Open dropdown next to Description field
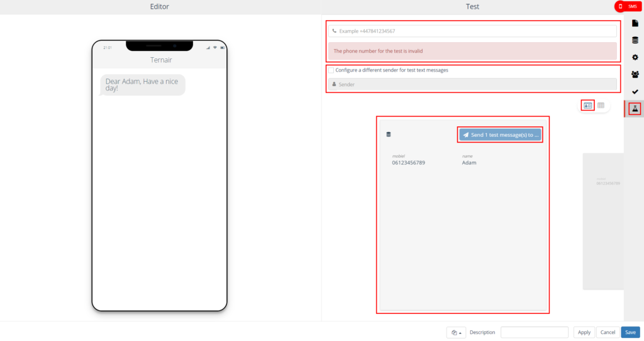The width and height of the screenshot is (644, 341). point(457,332)
